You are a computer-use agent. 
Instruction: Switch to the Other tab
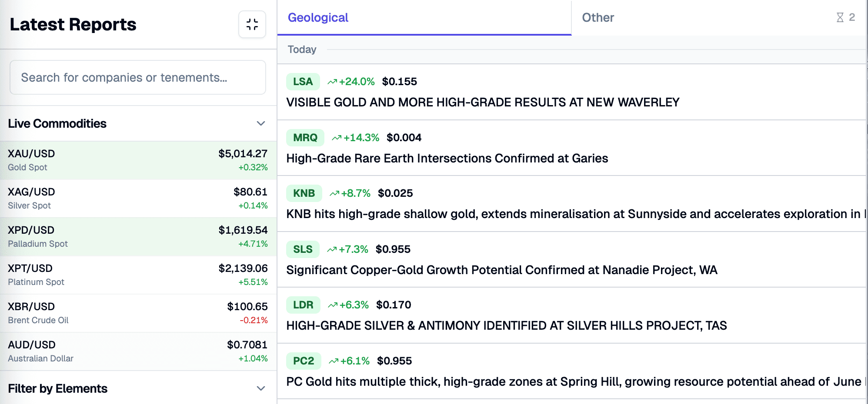(x=599, y=17)
